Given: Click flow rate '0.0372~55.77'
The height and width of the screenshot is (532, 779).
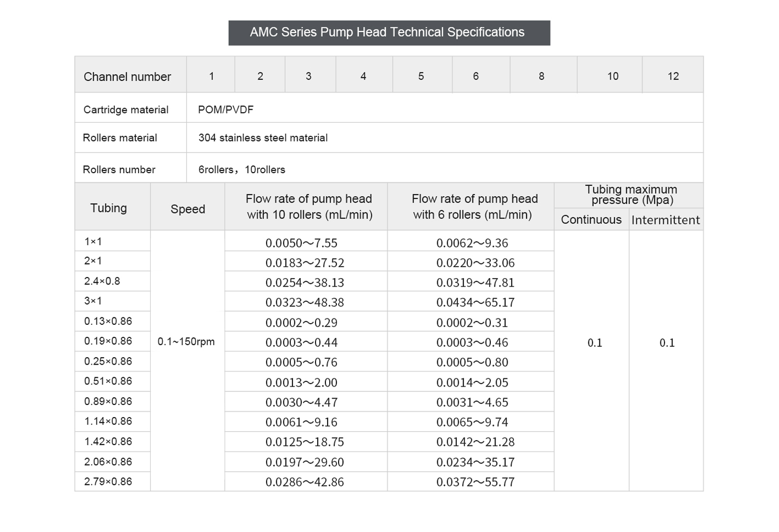Looking at the screenshot, I should pyautogui.click(x=476, y=482).
